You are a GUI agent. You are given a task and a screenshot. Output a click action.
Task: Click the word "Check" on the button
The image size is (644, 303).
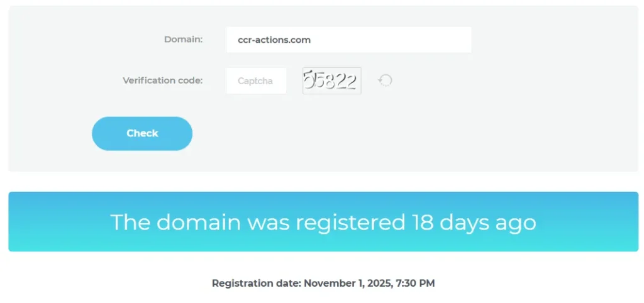[x=142, y=133]
